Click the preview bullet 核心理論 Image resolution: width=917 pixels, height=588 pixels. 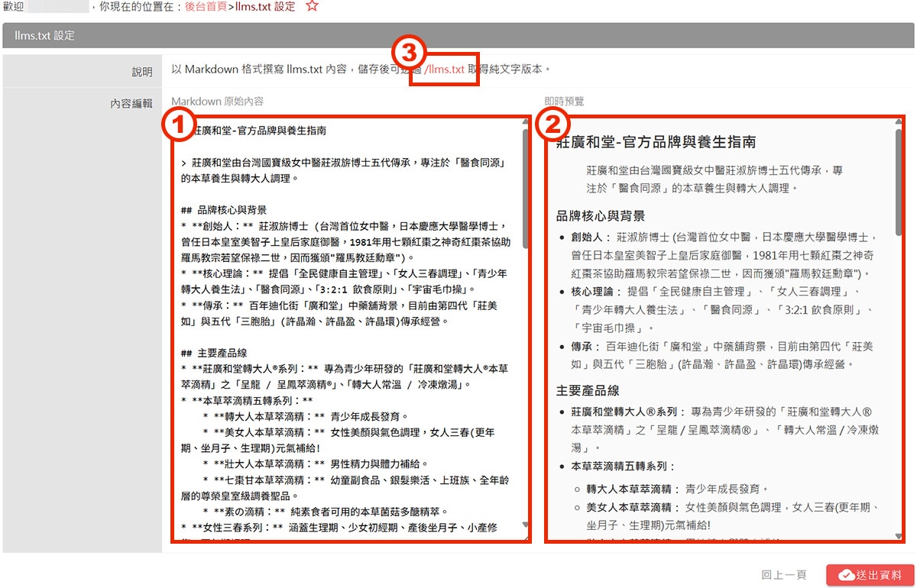pyautogui.click(x=595, y=292)
